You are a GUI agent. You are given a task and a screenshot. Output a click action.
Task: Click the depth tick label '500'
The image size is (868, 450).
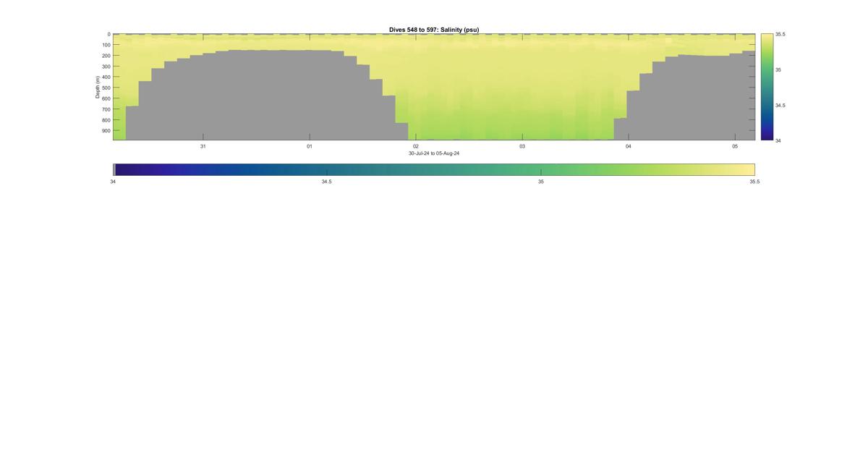(106, 88)
